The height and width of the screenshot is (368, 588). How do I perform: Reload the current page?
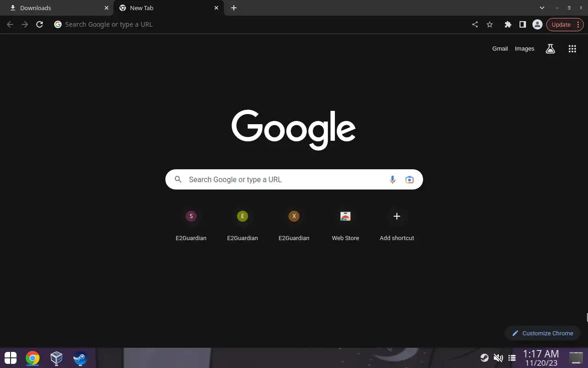click(x=40, y=24)
